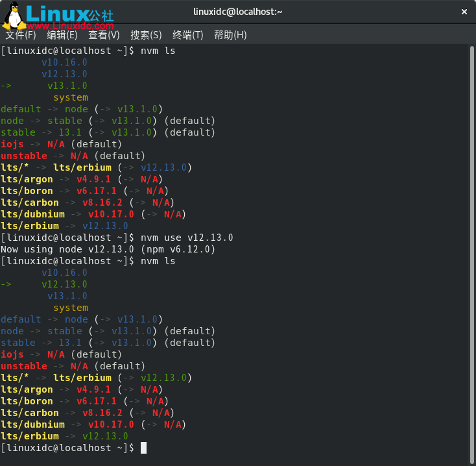476x466 pixels.
Task: Click the window title linuxidc@localhost:~
Action: [x=238, y=12]
